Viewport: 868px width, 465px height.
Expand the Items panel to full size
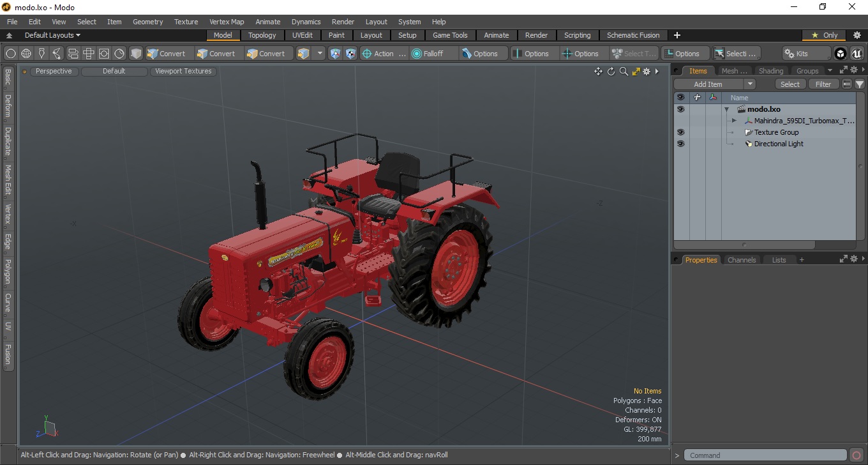click(843, 70)
